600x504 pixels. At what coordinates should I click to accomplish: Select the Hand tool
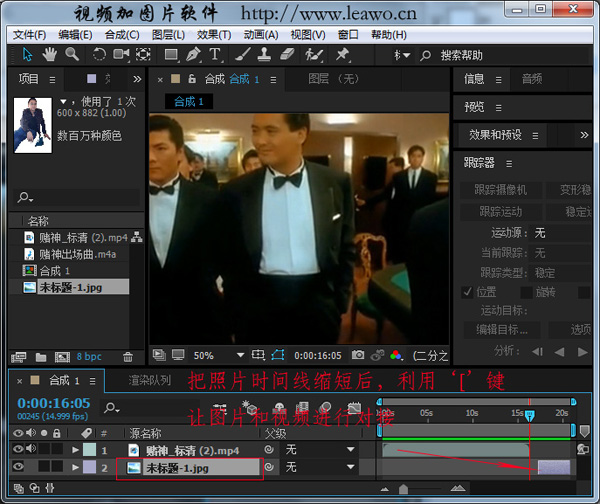[x=49, y=55]
